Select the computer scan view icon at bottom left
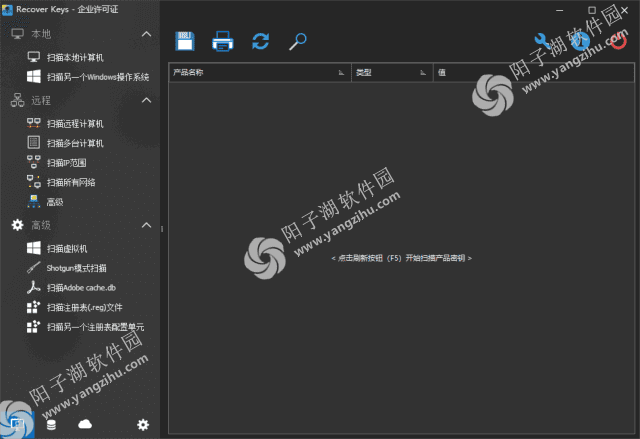The width and height of the screenshot is (640, 439). pos(17,425)
